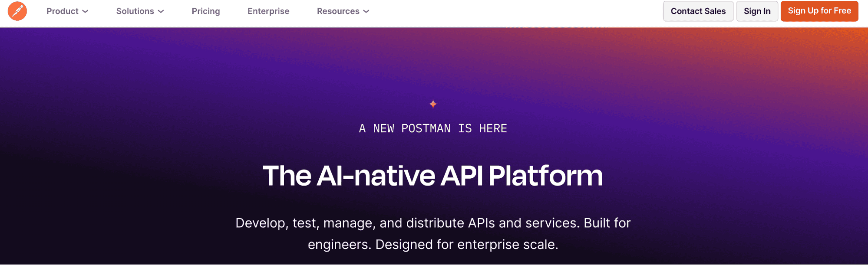
Task: Click the Sign In button
Action: tap(757, 11)
